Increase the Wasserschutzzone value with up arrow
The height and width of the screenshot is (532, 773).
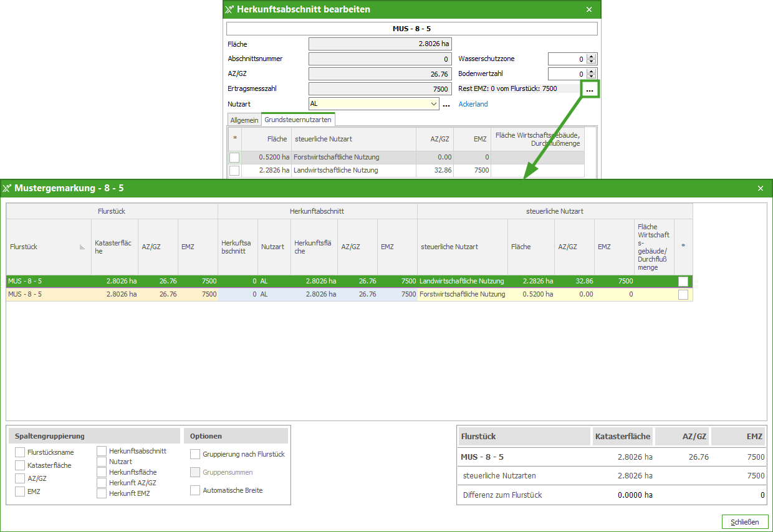(x=592, y=56)
